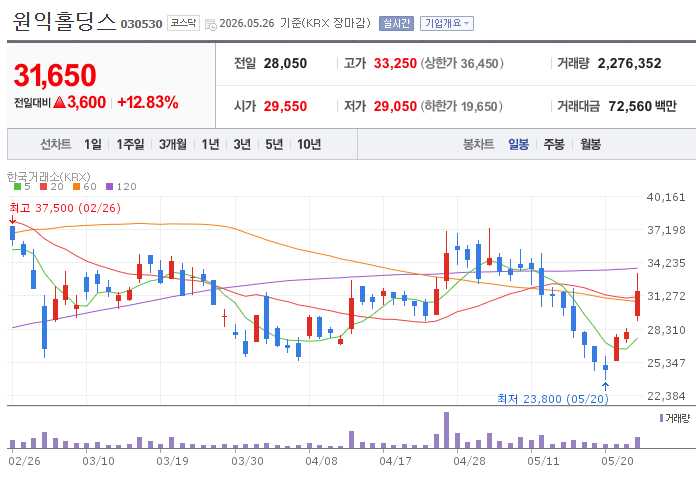Viewport: 696px width, 483px height.
Task: Switch to 월봉 monthly candle chart
Action: point(590,144)
